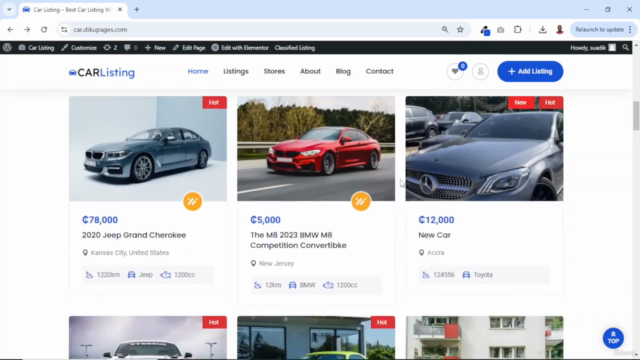Open the Downloads icon in the browser
Image resolution: width=640 pixels, height=360 pixels.
point(542,29)
